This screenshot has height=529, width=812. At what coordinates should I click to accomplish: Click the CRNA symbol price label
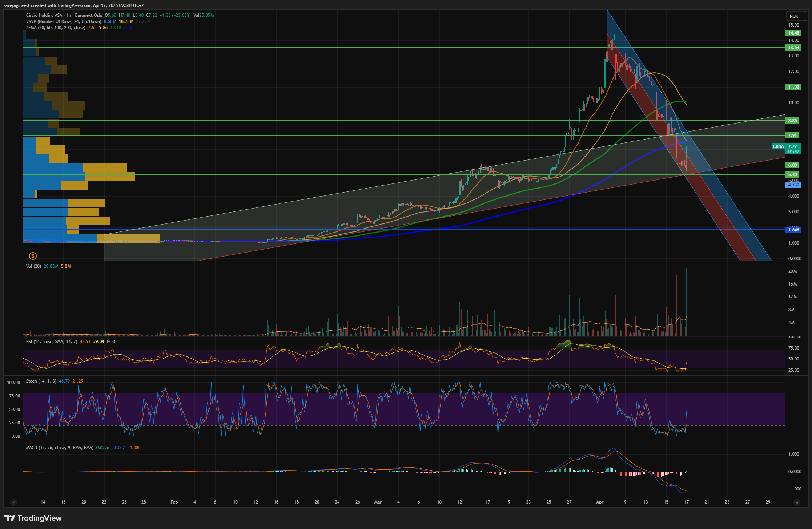pos(778,146)
